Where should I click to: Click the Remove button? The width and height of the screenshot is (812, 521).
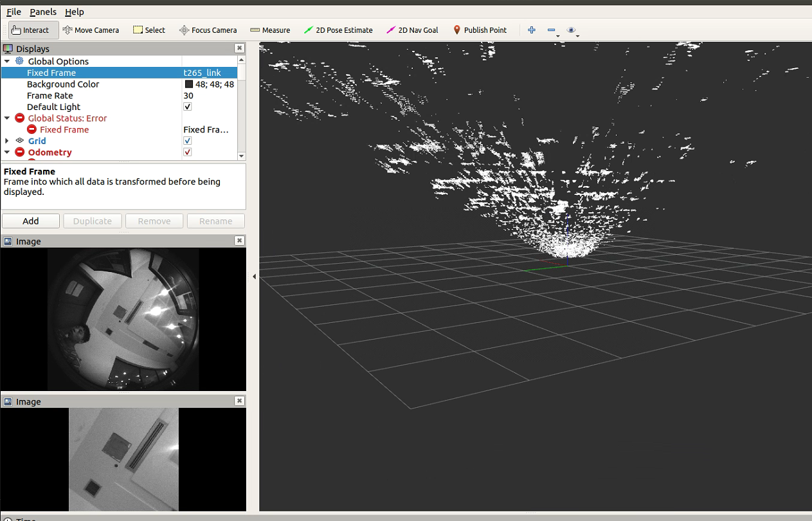(x=154, y=221)
